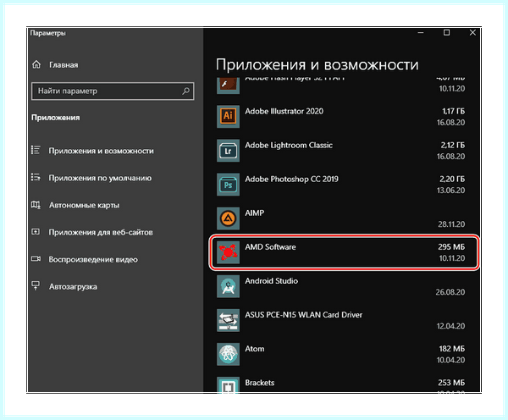Click the 295 МБ size value
Viewport: 508px width, 420px height.
pyautogui.click(x=451, y=247)
